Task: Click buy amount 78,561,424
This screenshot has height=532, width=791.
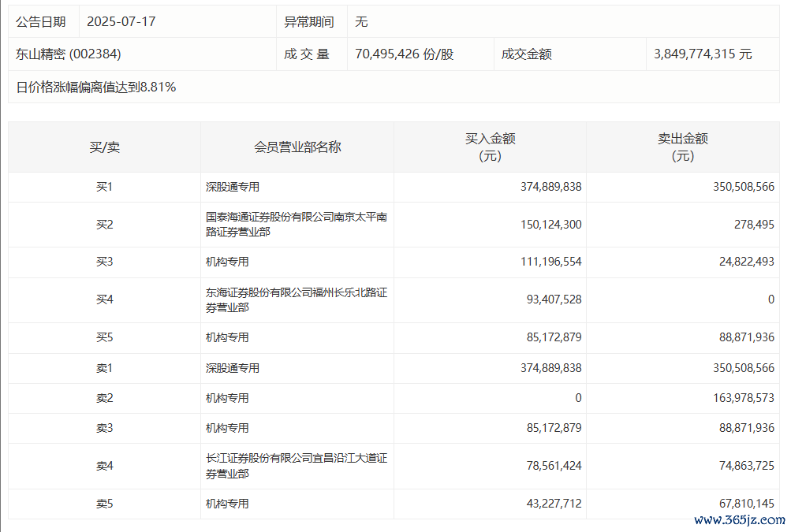Action: point(554,466)
